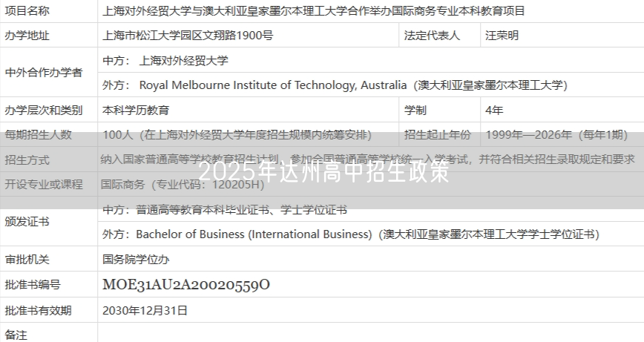The height and width of the screenshot is (342, 644).
Task: Click the 中方 上海对外经贸大学 entry
Action: point(165,61)
